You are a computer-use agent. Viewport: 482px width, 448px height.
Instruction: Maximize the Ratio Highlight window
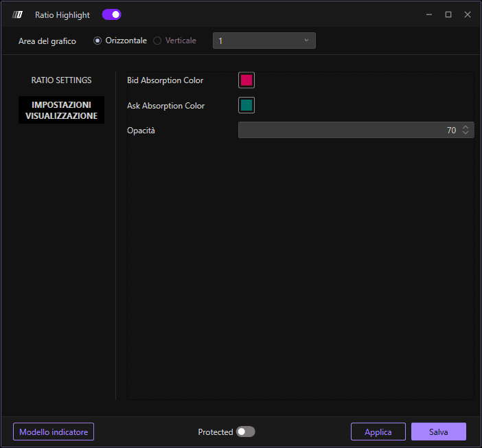448,14
